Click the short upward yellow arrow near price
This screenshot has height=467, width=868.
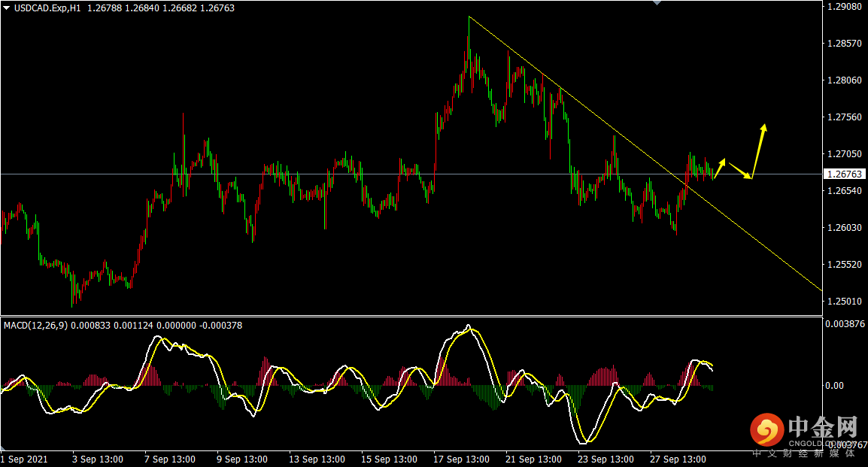click(x=720, y=168)
